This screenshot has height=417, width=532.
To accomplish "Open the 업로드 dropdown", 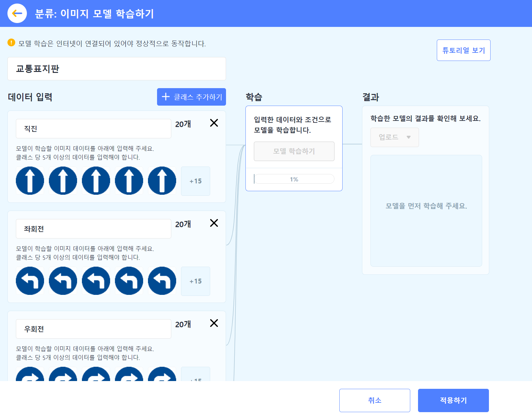I will point(395,137).
